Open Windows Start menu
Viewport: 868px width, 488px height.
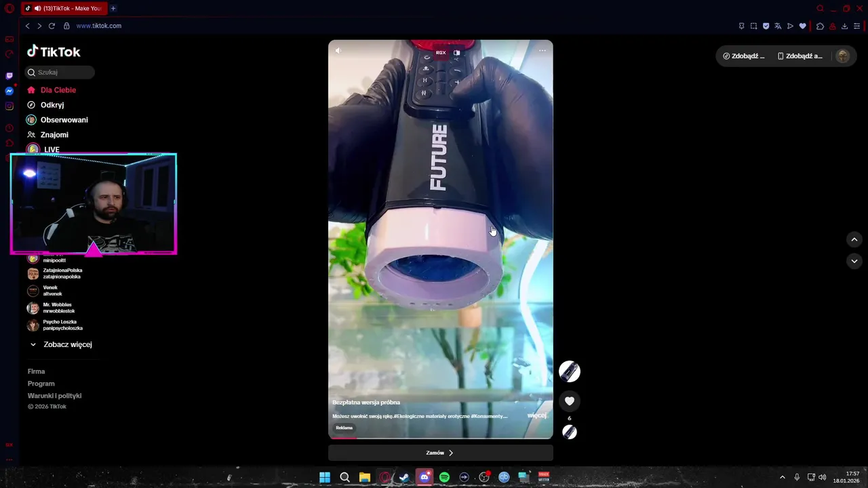(325, 477)
